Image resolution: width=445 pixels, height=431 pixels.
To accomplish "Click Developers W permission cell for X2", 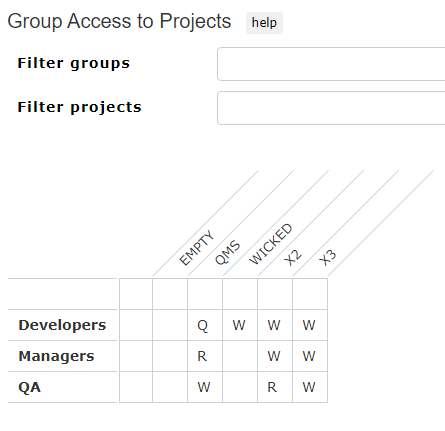I will pos(310,325).
